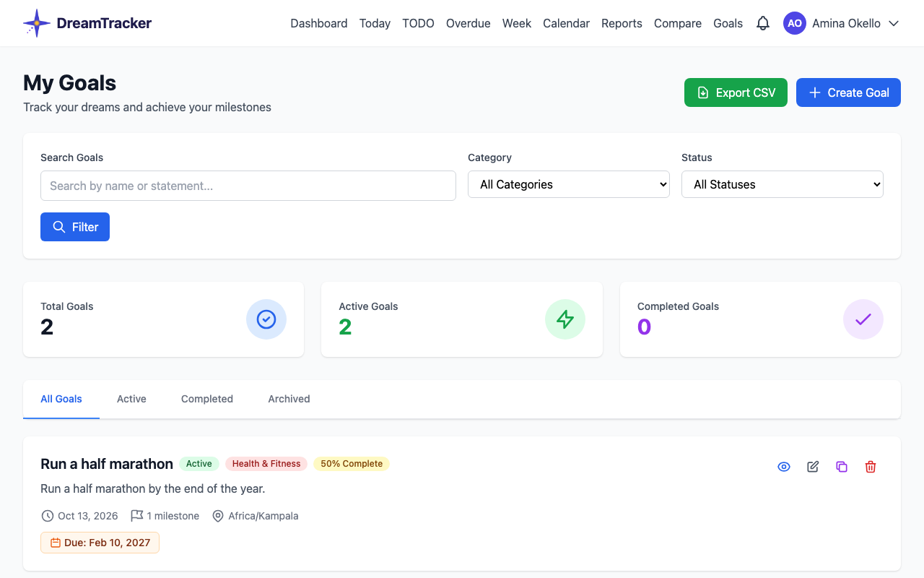Click the flag icon beside 1 milestone
This screenshot has width=924, height=578.
click(136, 516)
